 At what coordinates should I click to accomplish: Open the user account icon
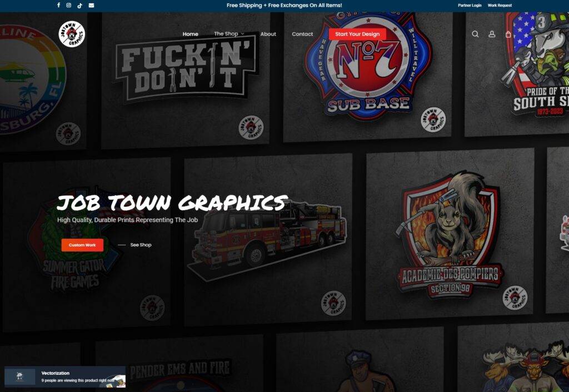(492, 34)
